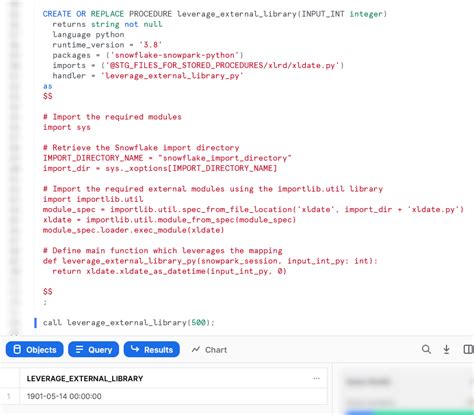Image resolution: width=474 pixels, height=415 pixels.
Task: Click the 'import importlib.util' line
Action: (93, 199)
